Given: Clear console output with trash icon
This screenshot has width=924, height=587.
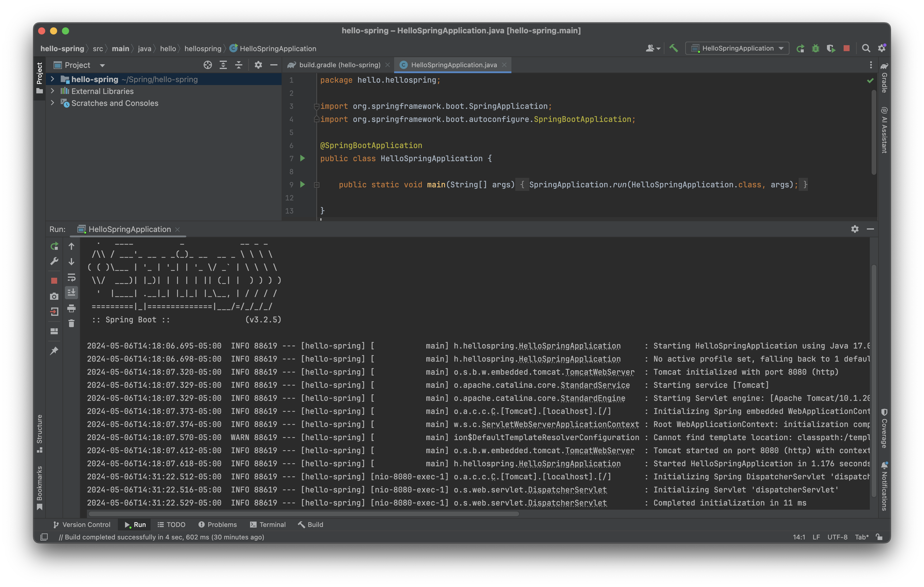Looking at the screenshot, I should pyautogui.click(x=71, y=324).
